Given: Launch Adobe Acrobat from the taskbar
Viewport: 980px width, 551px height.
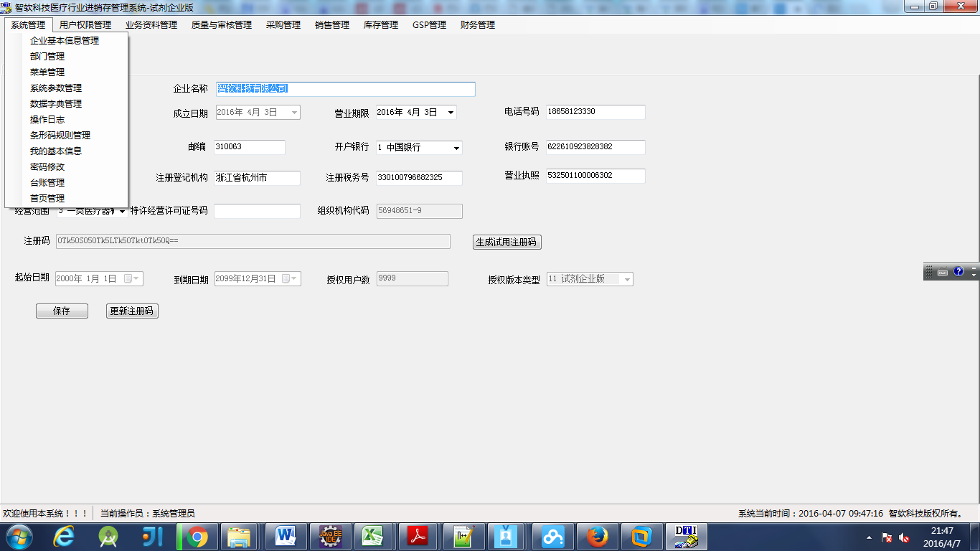Looking at the screenshot, I should point(418,536).
